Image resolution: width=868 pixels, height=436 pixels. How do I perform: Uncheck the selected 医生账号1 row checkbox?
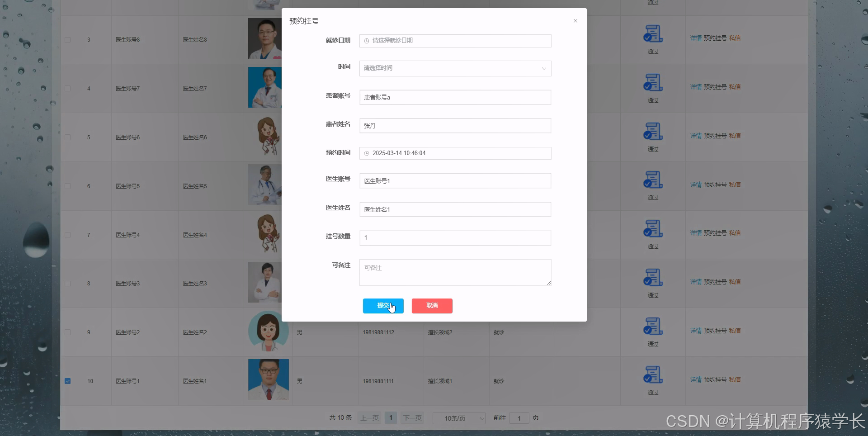[x=68, y=381]
